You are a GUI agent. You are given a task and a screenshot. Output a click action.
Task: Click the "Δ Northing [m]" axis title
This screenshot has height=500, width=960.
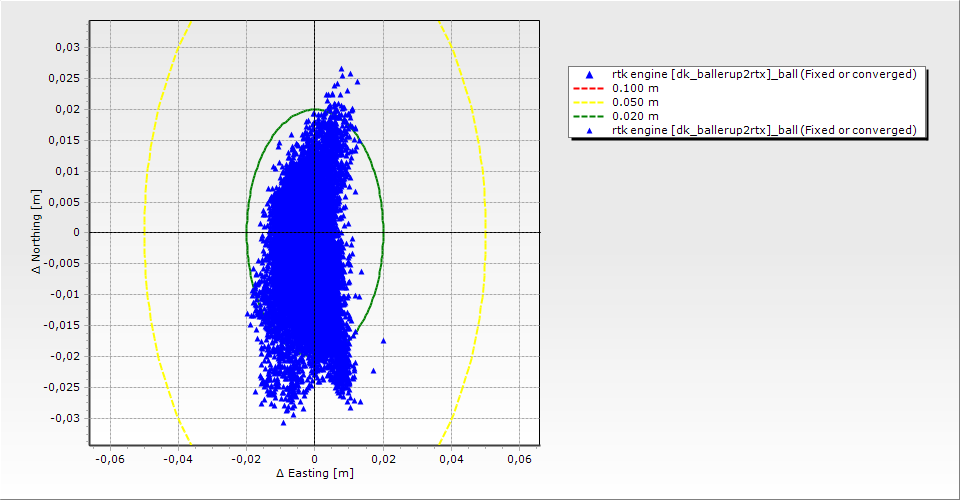coord(37,231)
